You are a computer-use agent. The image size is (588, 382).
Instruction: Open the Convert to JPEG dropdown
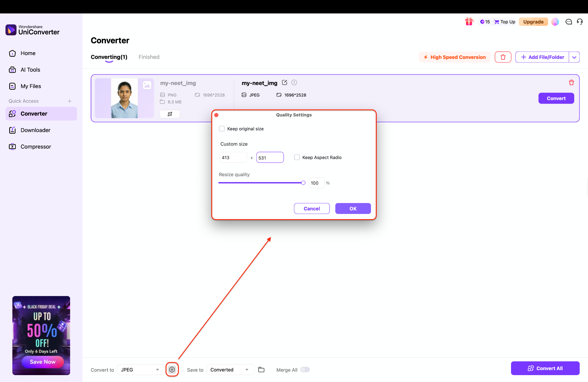pyautogui.click(x=140, y=370)
